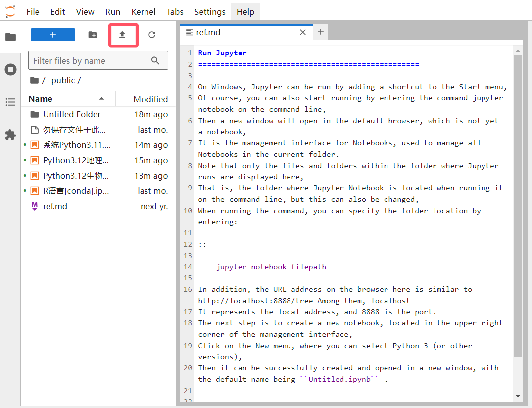Click the Jupyter logo icon

tap(10, 11)
